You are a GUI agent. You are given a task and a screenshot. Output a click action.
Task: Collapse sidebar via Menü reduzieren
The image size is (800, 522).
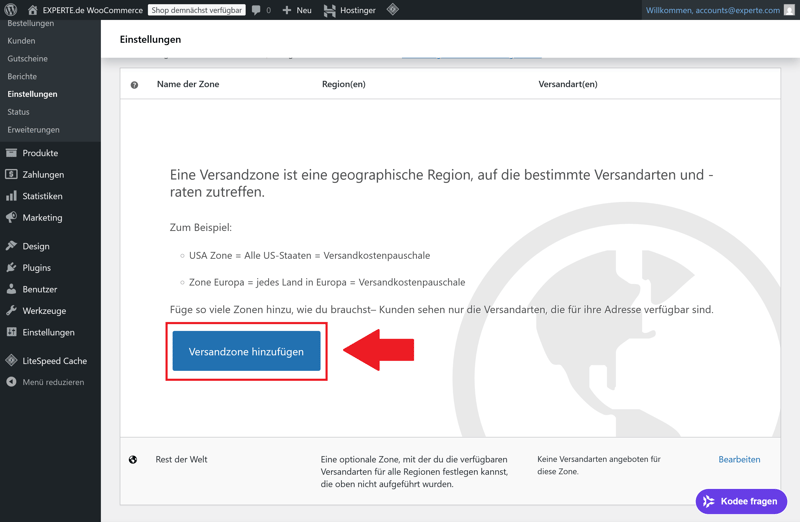click(x=52, y=382)
